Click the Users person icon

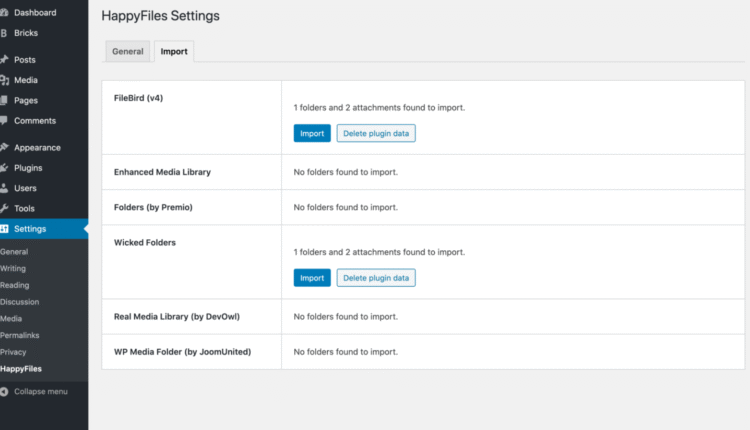click(x=4, y=188)
